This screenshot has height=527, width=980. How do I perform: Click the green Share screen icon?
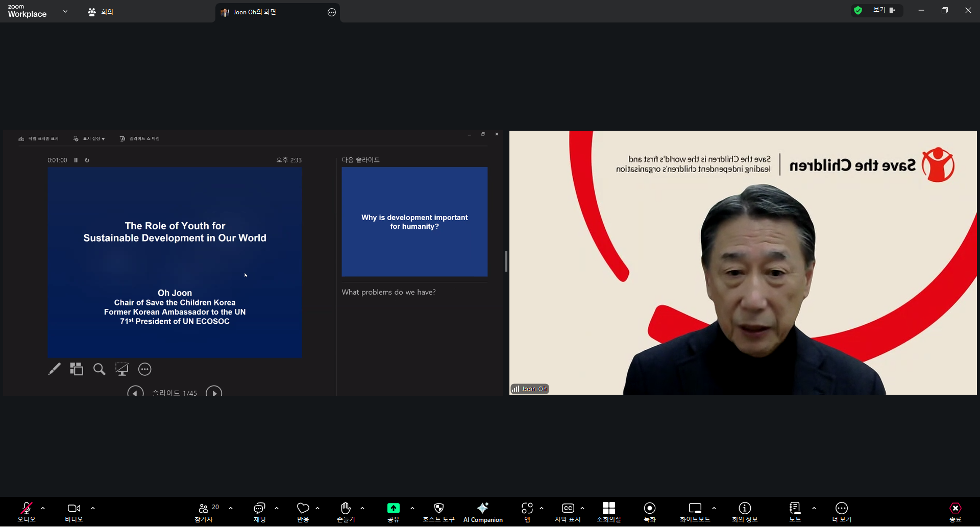tap(393, 508)
